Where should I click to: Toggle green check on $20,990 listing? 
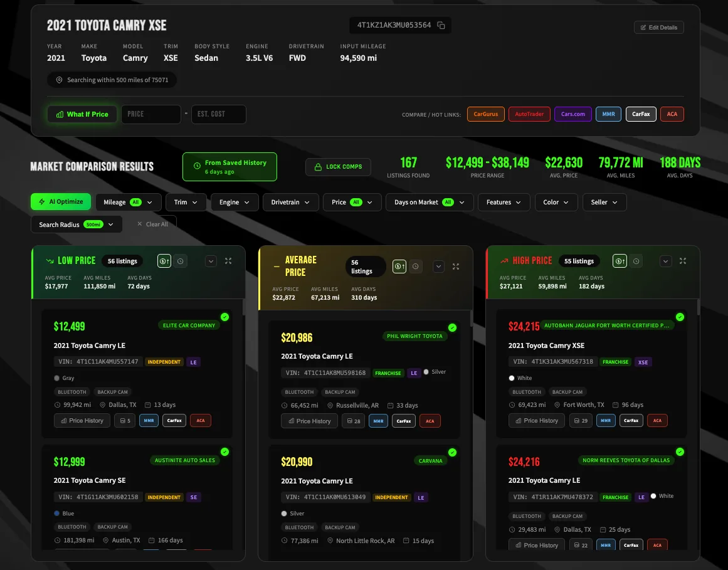pyautogui.click(x=452, y=453)
